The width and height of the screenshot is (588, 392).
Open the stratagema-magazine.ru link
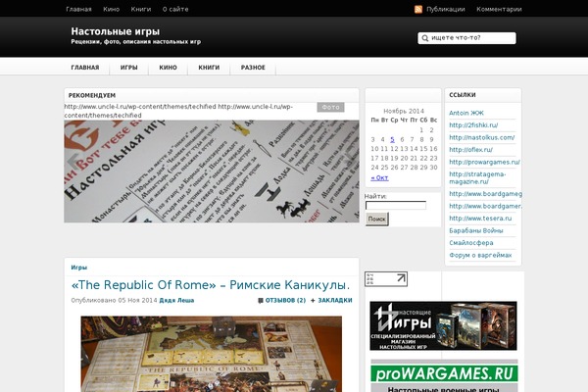coord(477,177)
